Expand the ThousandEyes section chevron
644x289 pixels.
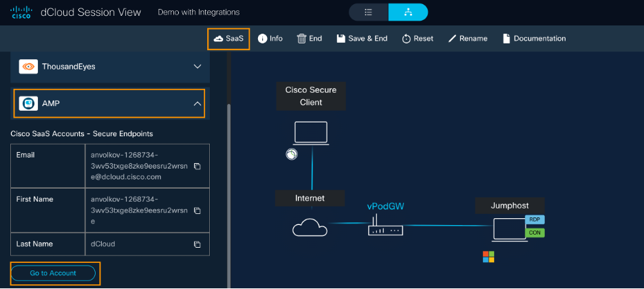(197, 67)
